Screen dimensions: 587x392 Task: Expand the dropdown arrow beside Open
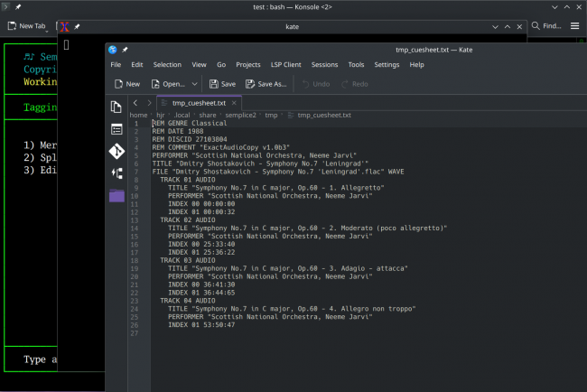195,84
